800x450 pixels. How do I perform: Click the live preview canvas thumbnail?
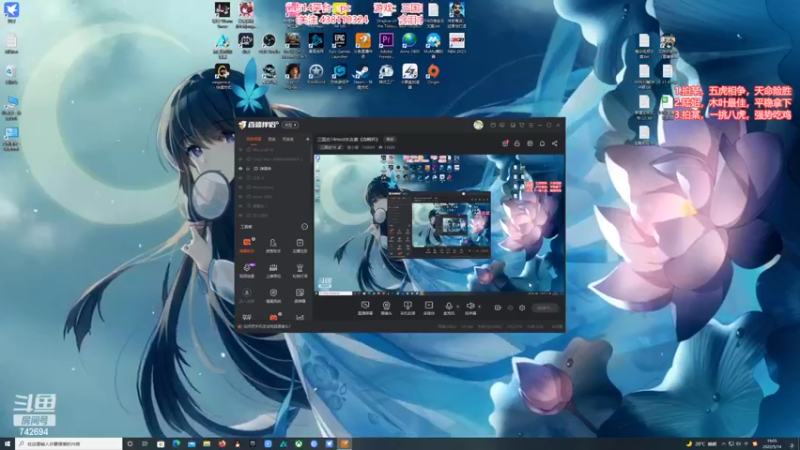tap(439, 224)
